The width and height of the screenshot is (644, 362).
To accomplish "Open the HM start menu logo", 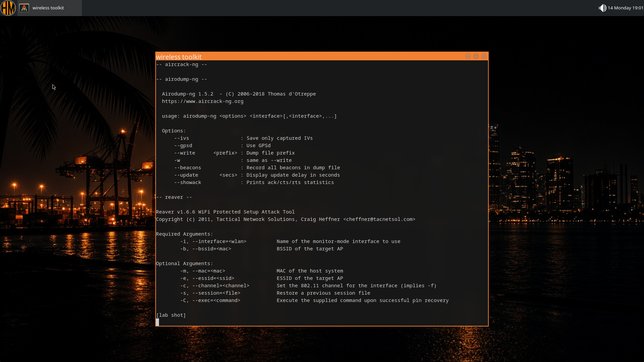I will point(8,8).
